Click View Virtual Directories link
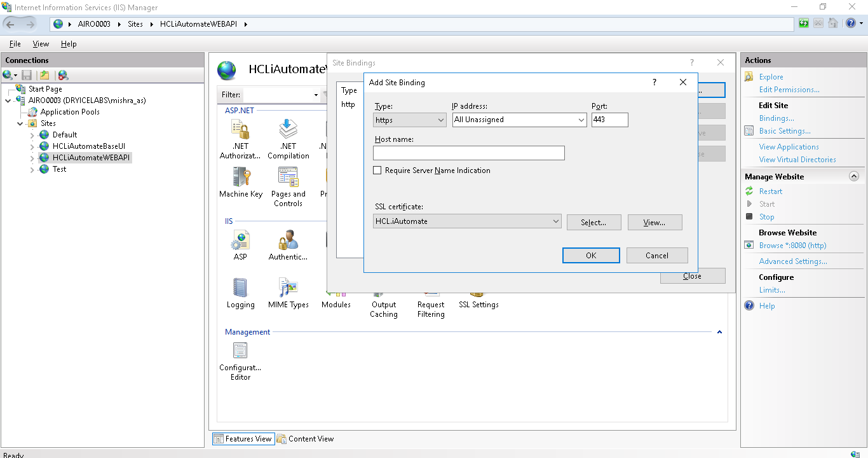 click(797, 160)
